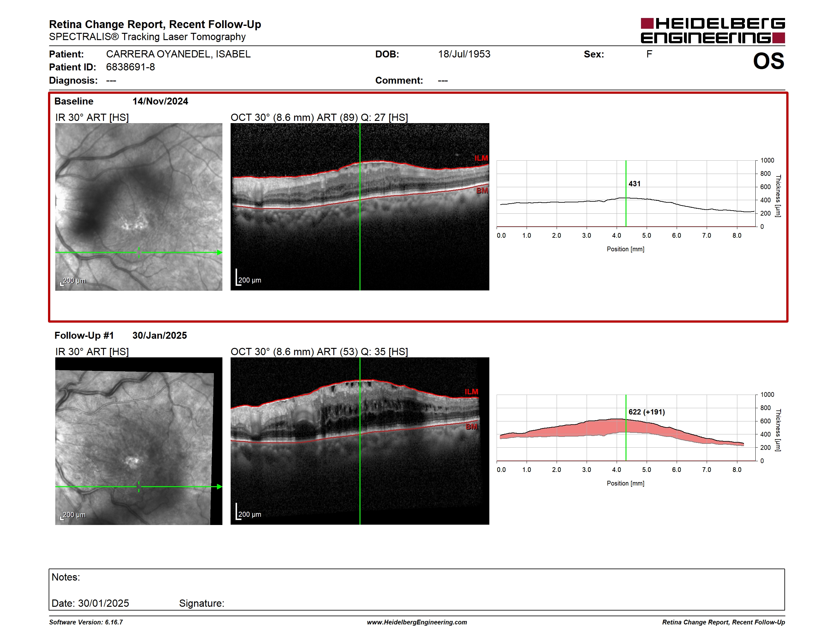Click the baseline IR 30° ART [HS] label
834x644 pixels.
point(92,117)
